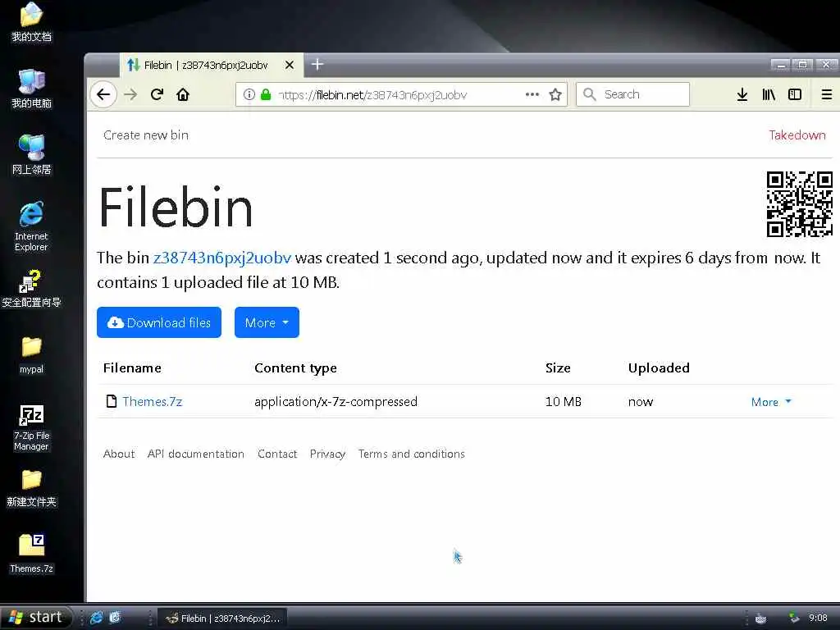Click the Filebin taskbar button
The width and height of the screenshot is (840, 630).
tap(223, 619)
